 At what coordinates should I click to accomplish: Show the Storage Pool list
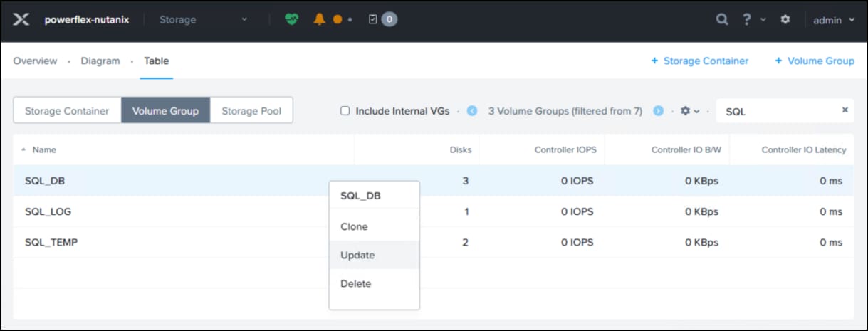pyautogui.click(x=251, y=111)
